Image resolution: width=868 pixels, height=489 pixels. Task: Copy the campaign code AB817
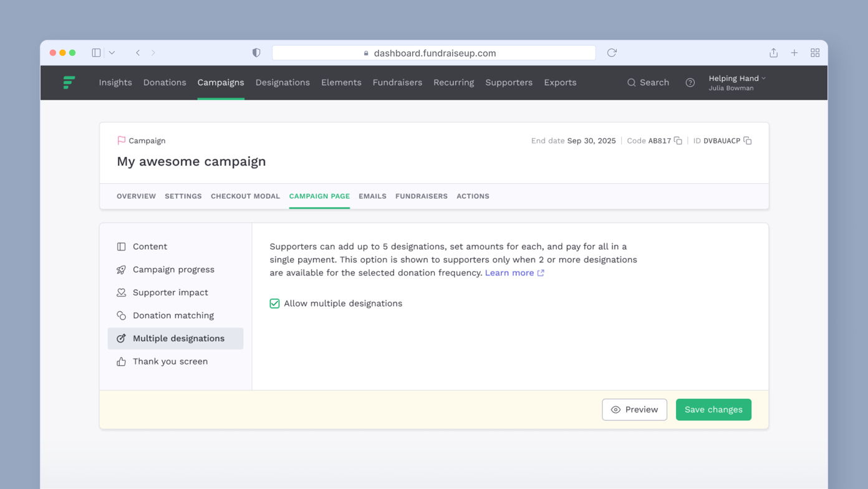click(x=677, y=141)
